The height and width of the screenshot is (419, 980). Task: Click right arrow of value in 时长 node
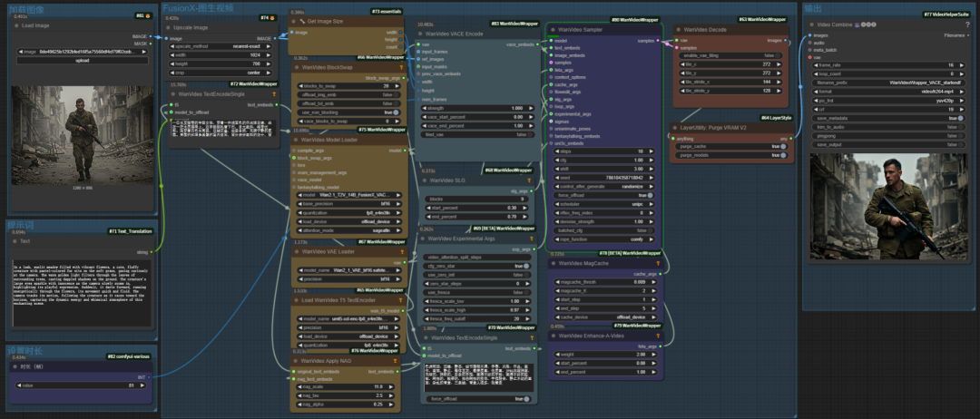[x=143, y=385]
